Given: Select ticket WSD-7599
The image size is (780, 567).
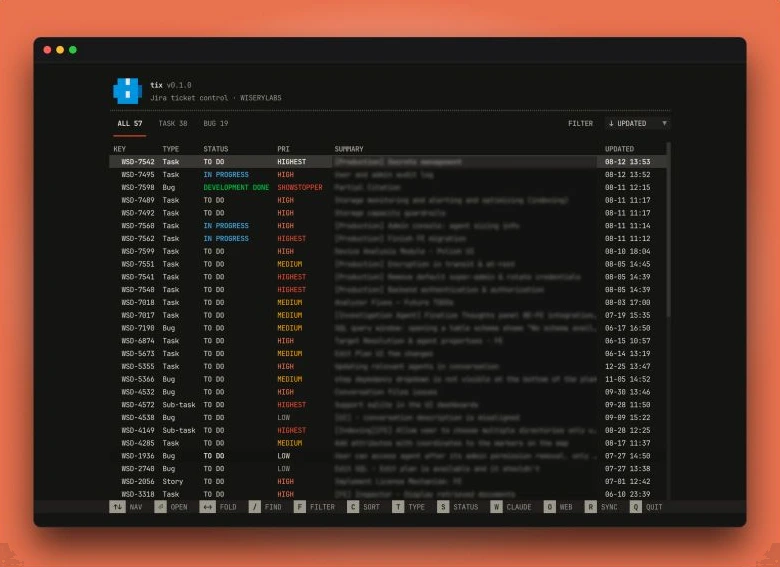Looking at the screenshot, I should (x=388, y=251).
